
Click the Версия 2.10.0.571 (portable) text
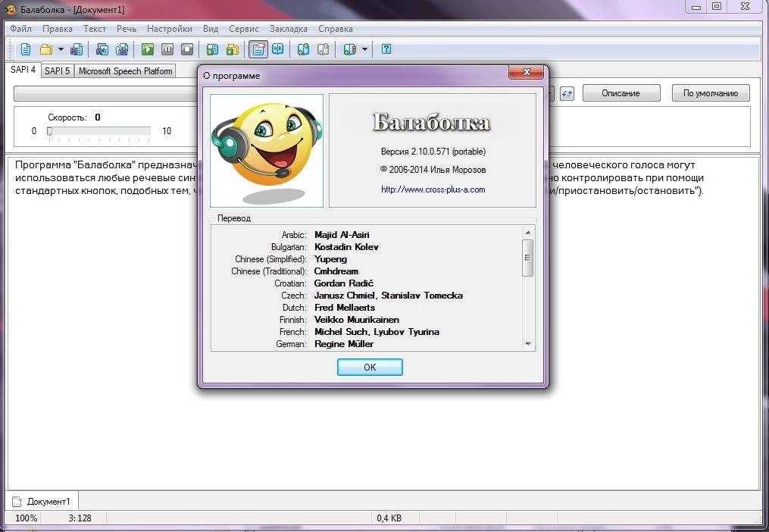coord(433,152)
